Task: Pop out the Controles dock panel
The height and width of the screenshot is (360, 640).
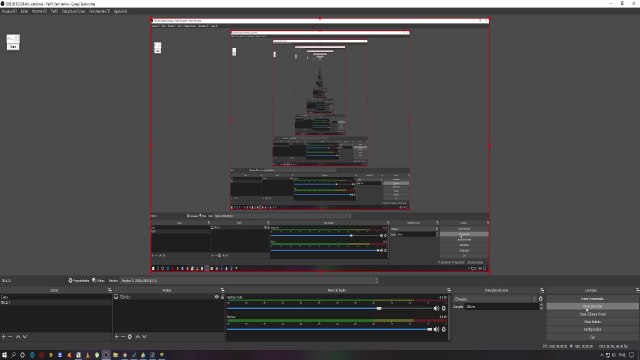Action: 638,290
